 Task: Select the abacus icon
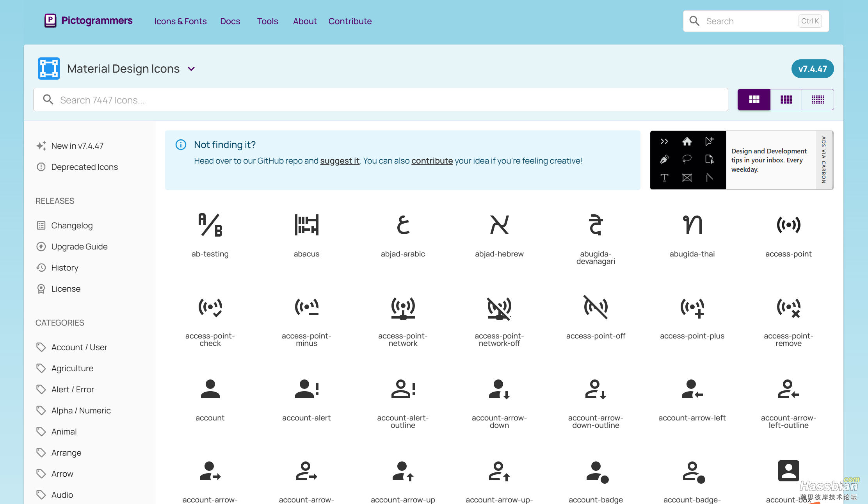306,225
